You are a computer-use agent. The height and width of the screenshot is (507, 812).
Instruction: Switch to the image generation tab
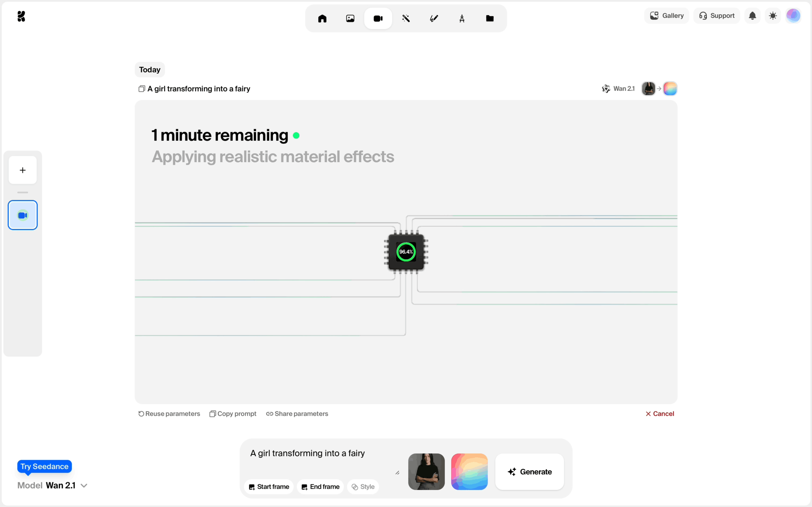click(x=350, y=19)
